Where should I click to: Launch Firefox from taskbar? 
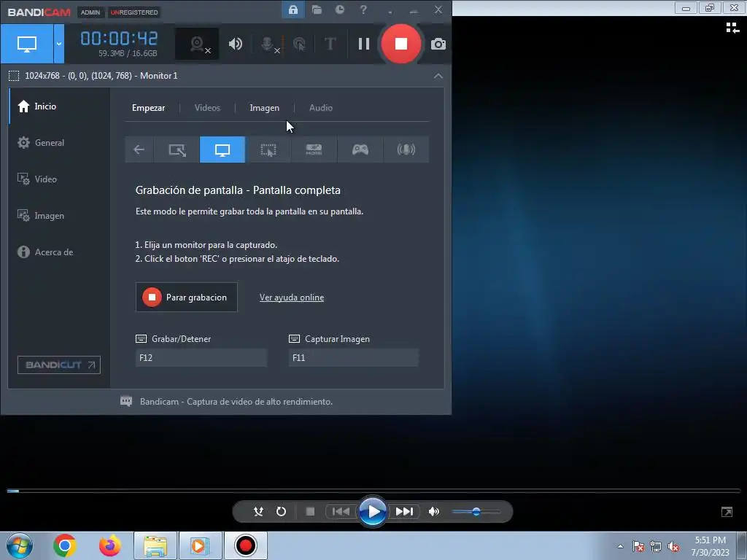click(110, 545)
